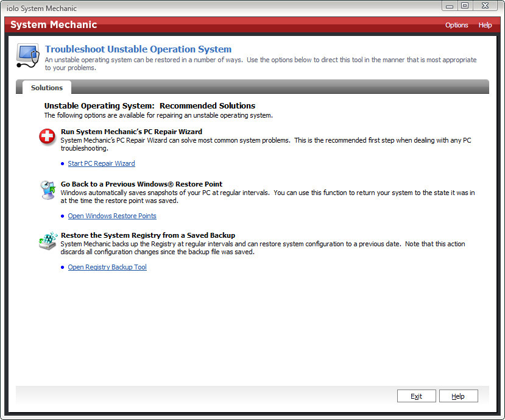Click Restore the System Registry from a Saved Backup heading
Screen dimensions: 505x420
(x=148, y=235)
